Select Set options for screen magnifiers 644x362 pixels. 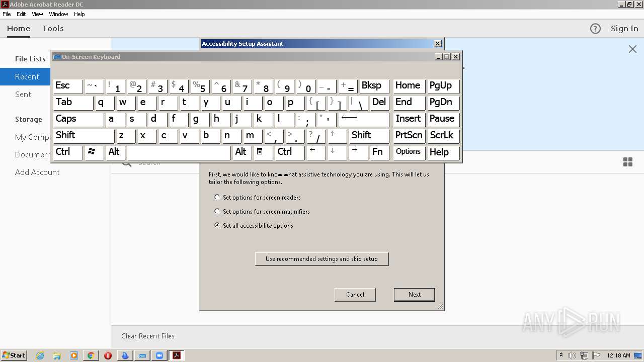coord(262,212)
